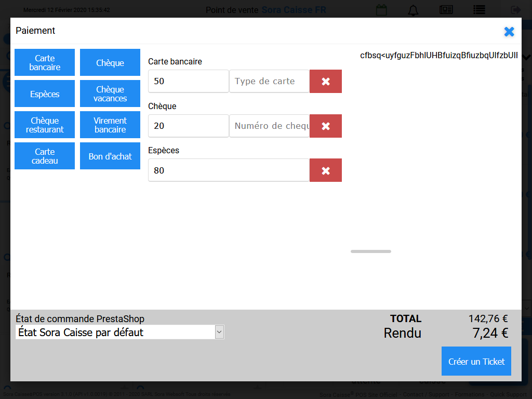This screenshot has height=399, width=532.
Task: Click the Type de carte field
Action: pos(269,82)
